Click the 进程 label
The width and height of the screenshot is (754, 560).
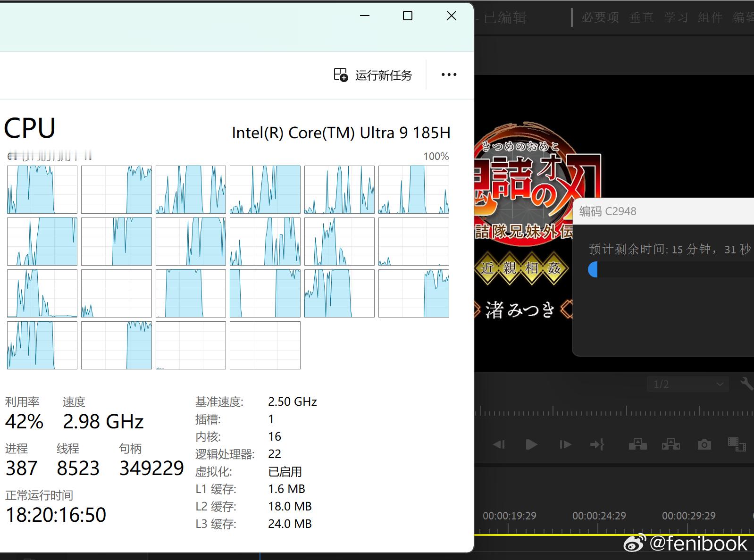pyautogui.click(x=17, y=449)
